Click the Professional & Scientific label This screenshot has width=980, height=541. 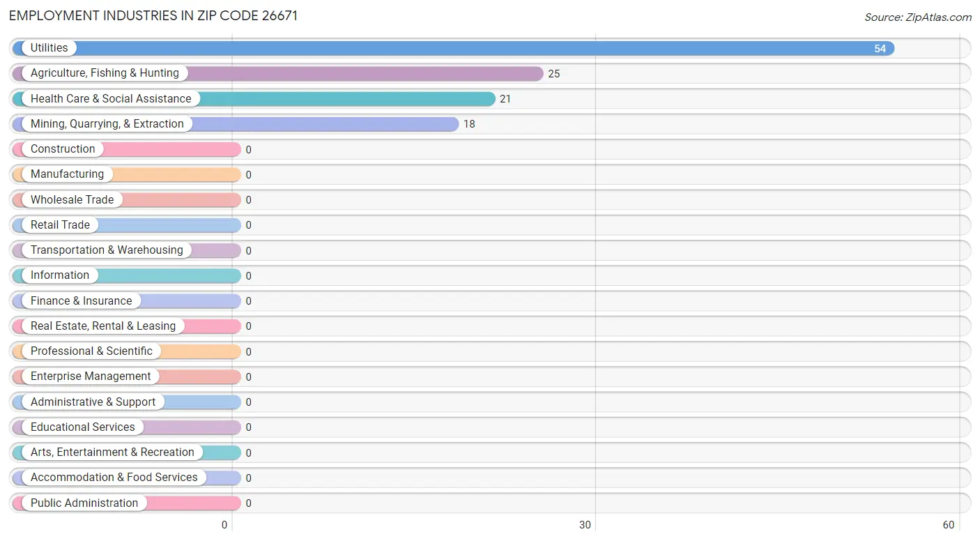point(91,351)
